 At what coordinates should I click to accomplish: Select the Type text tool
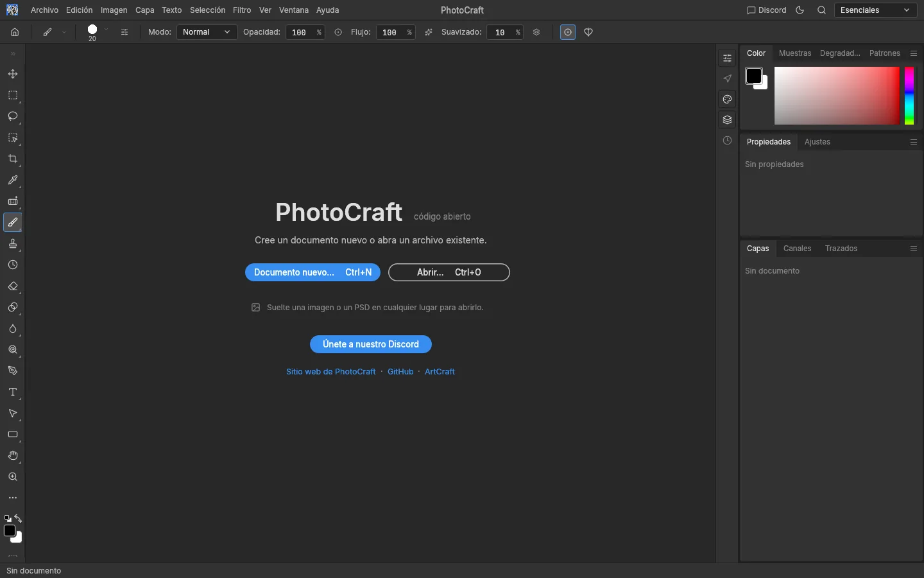pos(13,392)
